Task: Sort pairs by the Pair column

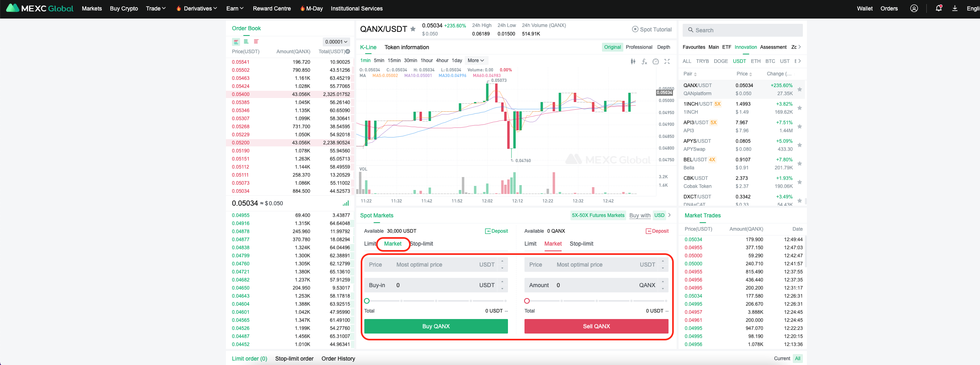Action: tap(690, 74)
